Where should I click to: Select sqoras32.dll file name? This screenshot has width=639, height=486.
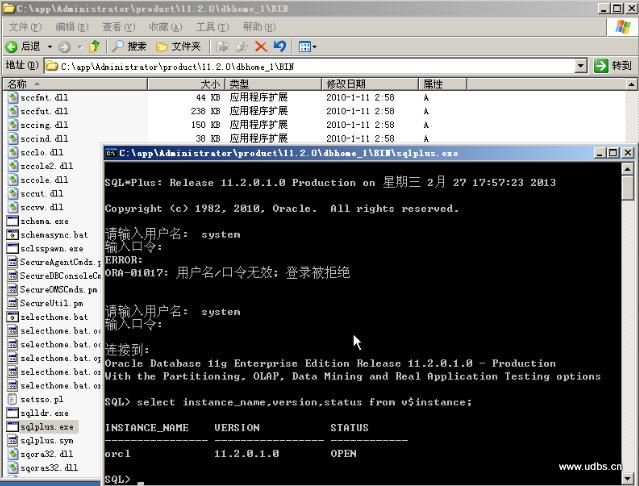[x=49, y=468]
